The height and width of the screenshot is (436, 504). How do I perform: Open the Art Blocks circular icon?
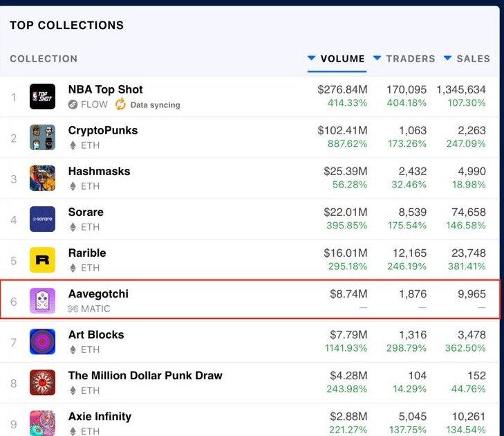(42, 341)
